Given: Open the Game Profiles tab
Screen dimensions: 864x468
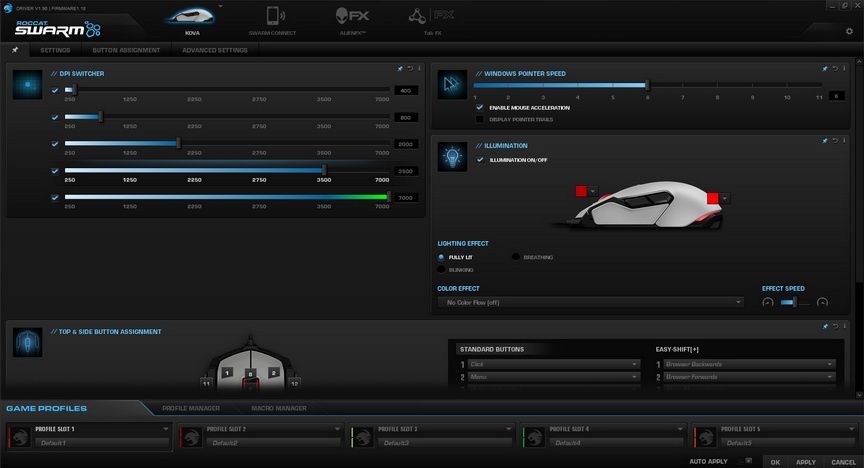Looking at the screenshot, I should tap(46, 408).
